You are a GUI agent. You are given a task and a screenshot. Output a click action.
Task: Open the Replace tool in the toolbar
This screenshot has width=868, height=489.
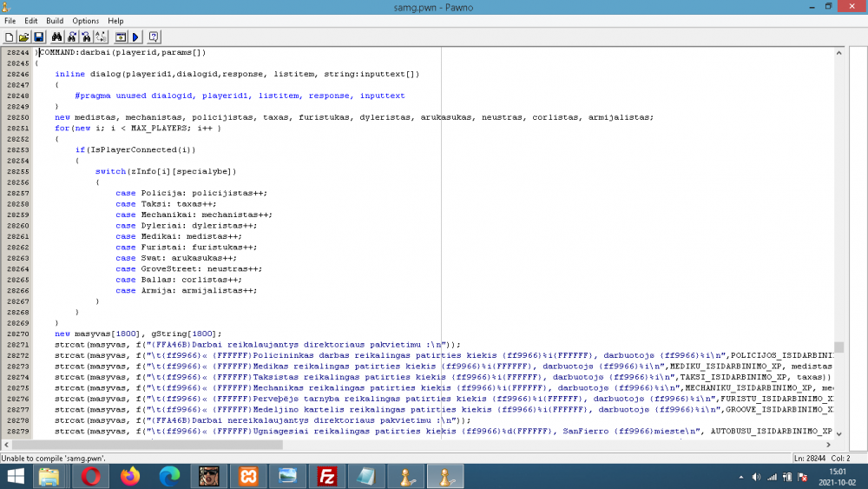(x=101, y=36)
